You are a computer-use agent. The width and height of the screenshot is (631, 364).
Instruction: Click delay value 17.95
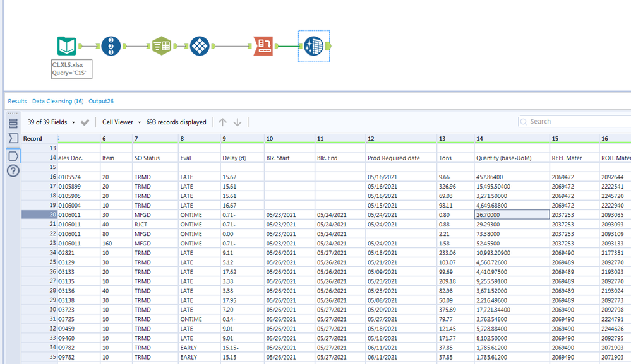[243, 300]
